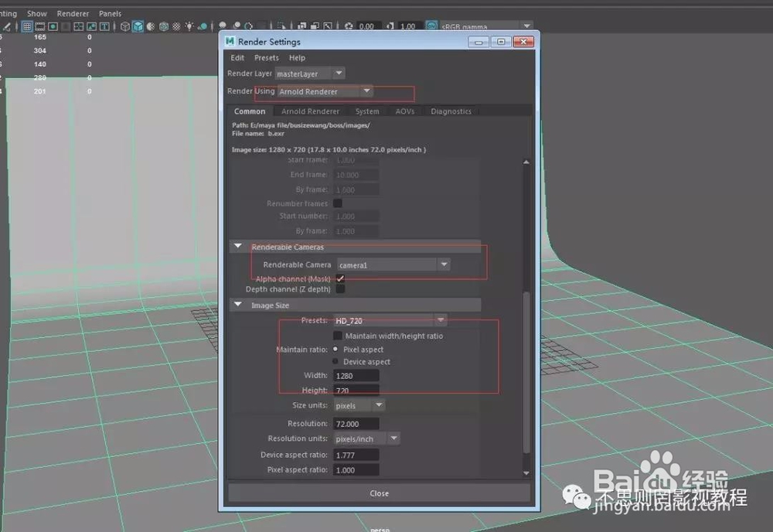
Task: Toggle the viewport grid icon
Action: click(27, 26)
